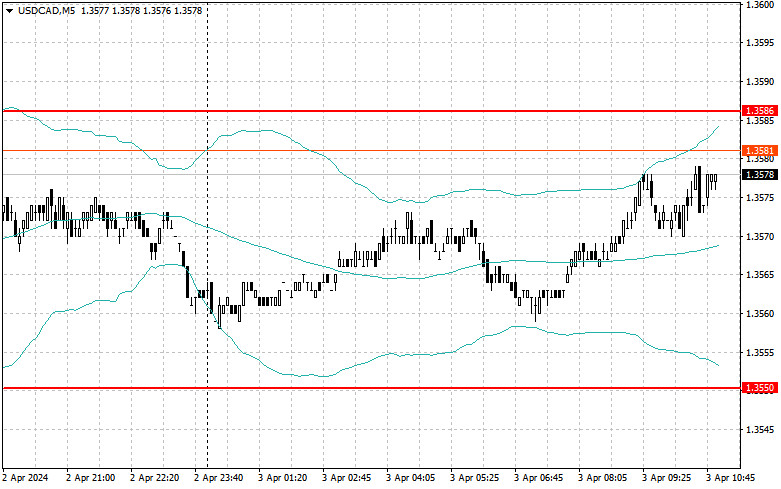This screenshot has width=781, height=489.
Task: Click the 1.3570 price axis value
Action: (x=760, y=237)
